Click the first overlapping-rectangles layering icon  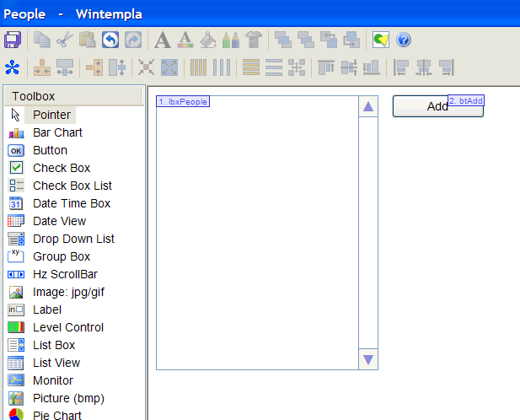pyautogui.click(x=283, y=40)
